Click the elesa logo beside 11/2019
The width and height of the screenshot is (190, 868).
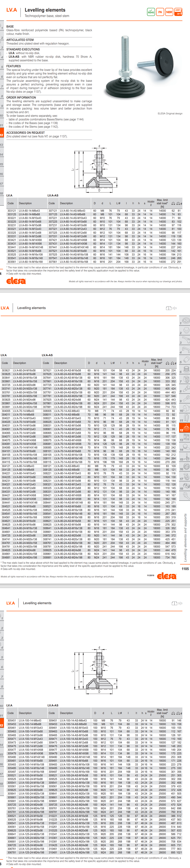166,576
